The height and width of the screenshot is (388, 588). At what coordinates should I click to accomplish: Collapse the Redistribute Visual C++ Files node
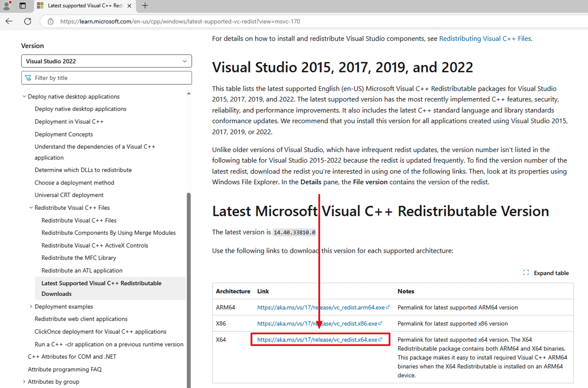point(31,208)
